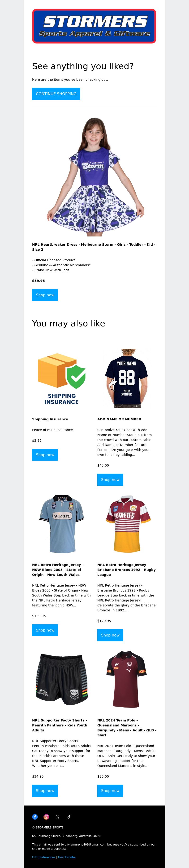Open the Shipping Insurance box image
This screenshot has width=189, height=868.
pos(61,378)
